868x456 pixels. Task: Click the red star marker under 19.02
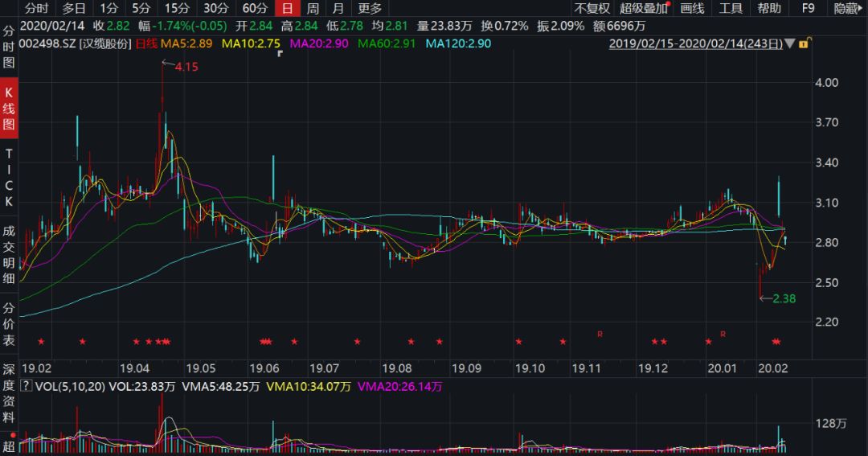[x=41, y=343]
